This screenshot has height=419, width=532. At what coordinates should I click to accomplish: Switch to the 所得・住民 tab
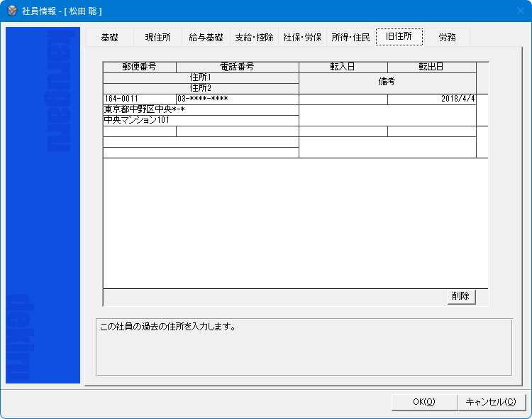(350, 38)
